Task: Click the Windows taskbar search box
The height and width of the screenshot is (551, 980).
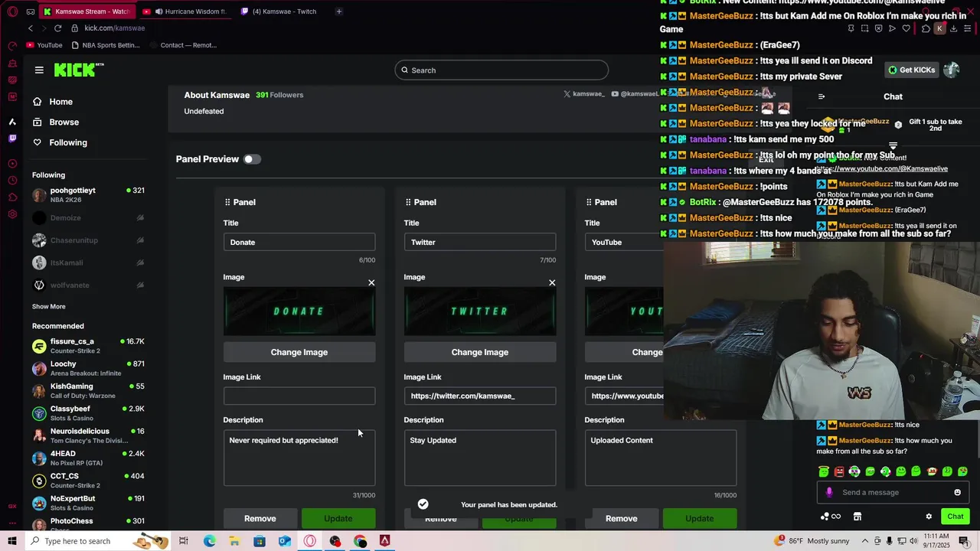Action: pyautogui.click(x=100, y=541)
